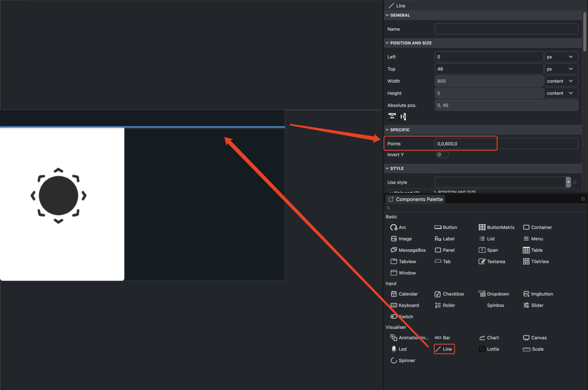This screenshot has height=390, width=588.
Task: Select the Tab component
Action: click(x=443, y=261)
